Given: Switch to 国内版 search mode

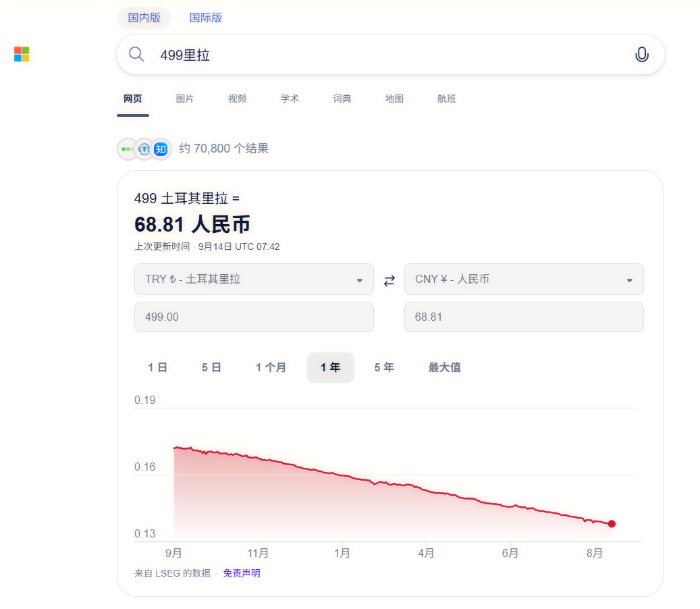Looking at the screenshot, I should click(x=144, y=18).
